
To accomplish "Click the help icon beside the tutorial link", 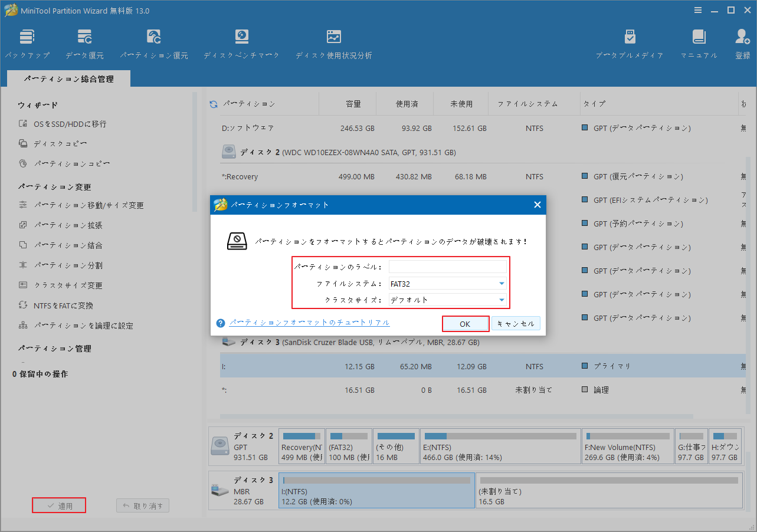I will point(220,323).
